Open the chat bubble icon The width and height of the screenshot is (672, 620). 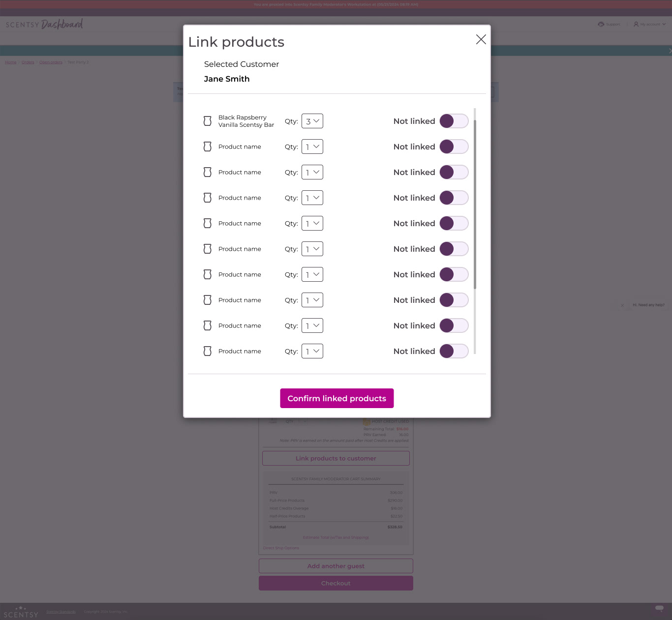coord(660,609)
